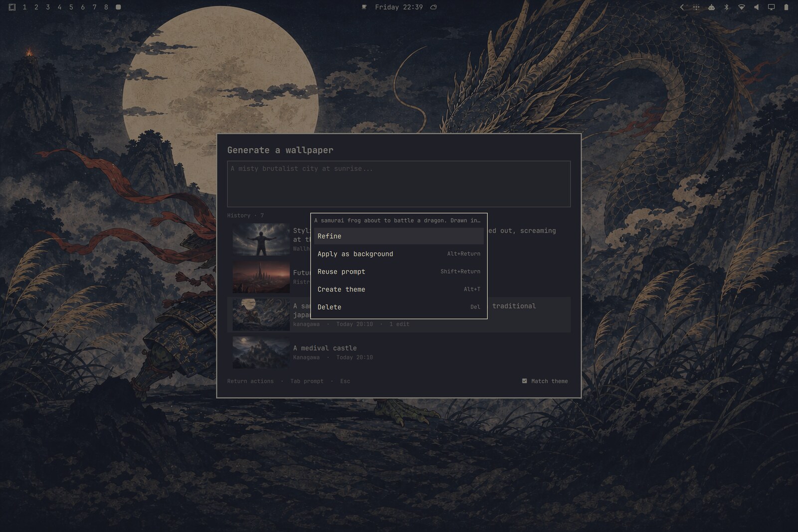
Task: Click the 'A medival castle' history entry
Action: point(399,353)
